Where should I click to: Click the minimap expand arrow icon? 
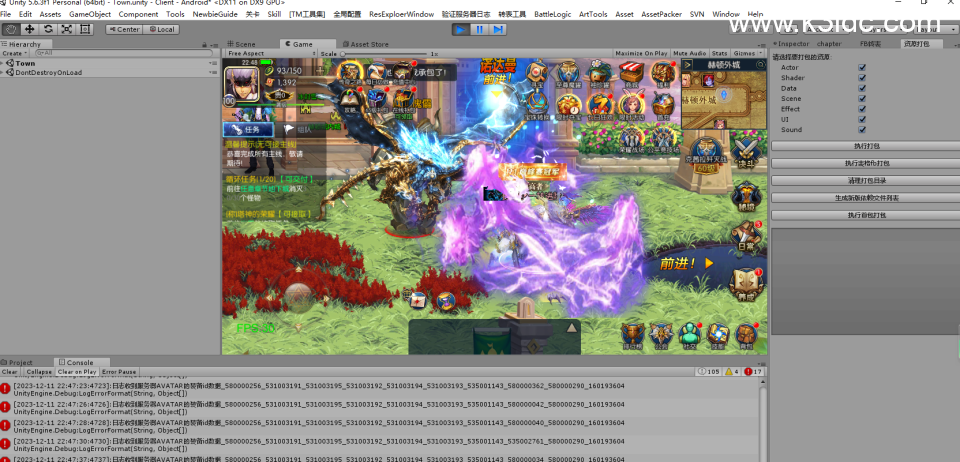(x=688, y=64)
